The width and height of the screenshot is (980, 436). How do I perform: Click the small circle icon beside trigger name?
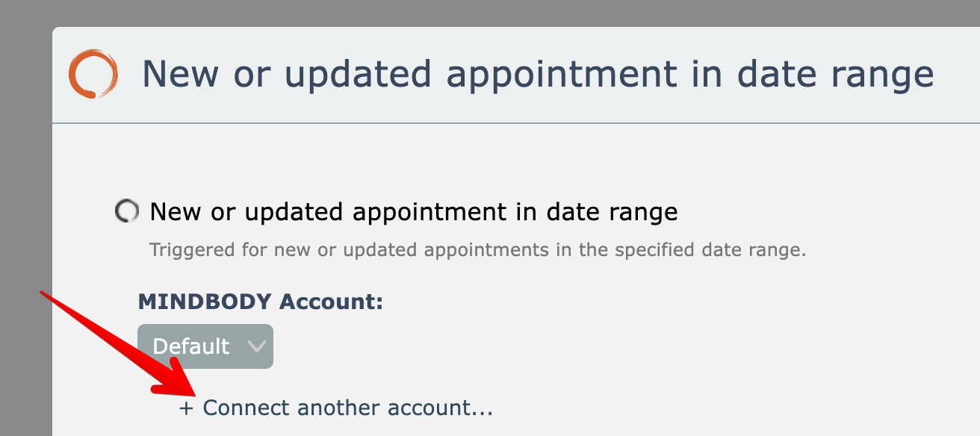[x=127, y=212]
